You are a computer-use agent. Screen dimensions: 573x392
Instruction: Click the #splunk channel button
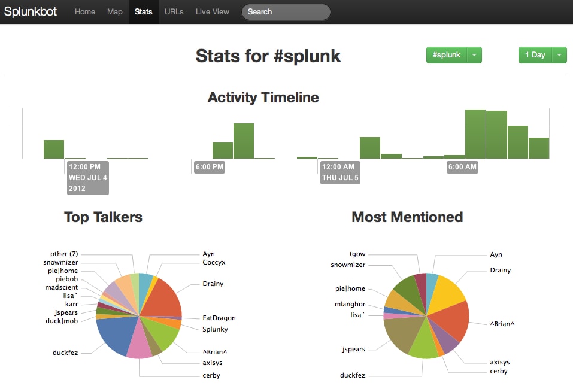[x=447, y=55]
